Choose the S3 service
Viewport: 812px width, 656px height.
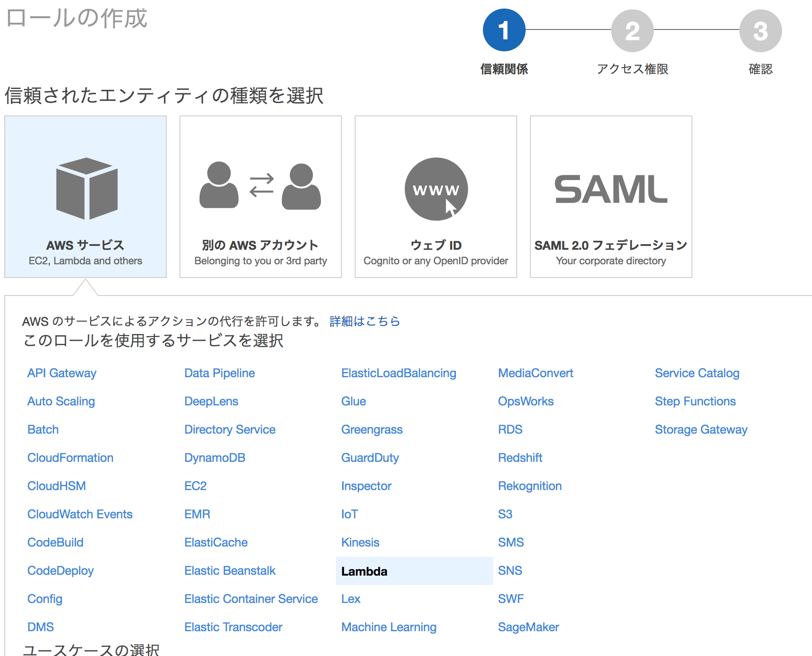505,514
